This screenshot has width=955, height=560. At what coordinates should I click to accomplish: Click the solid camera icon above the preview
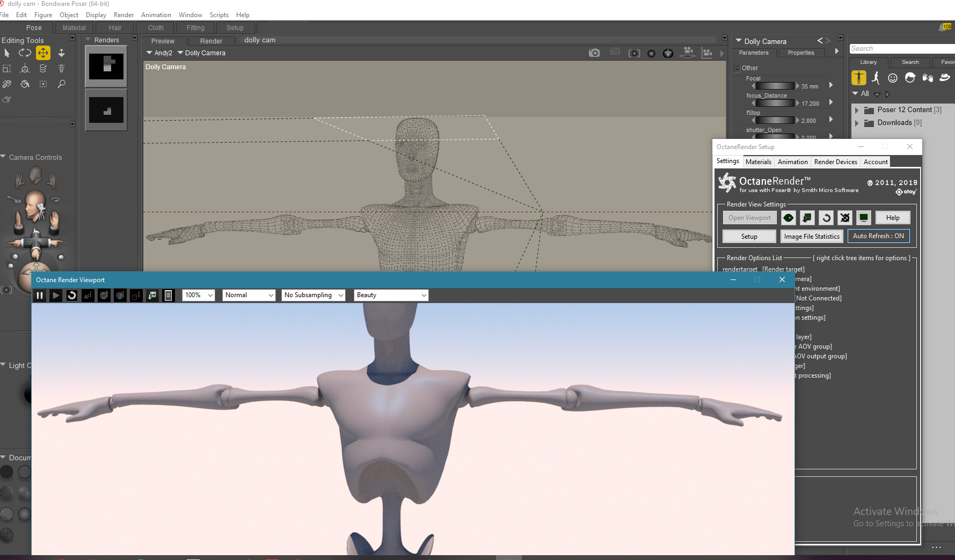[x=594, y=53]
